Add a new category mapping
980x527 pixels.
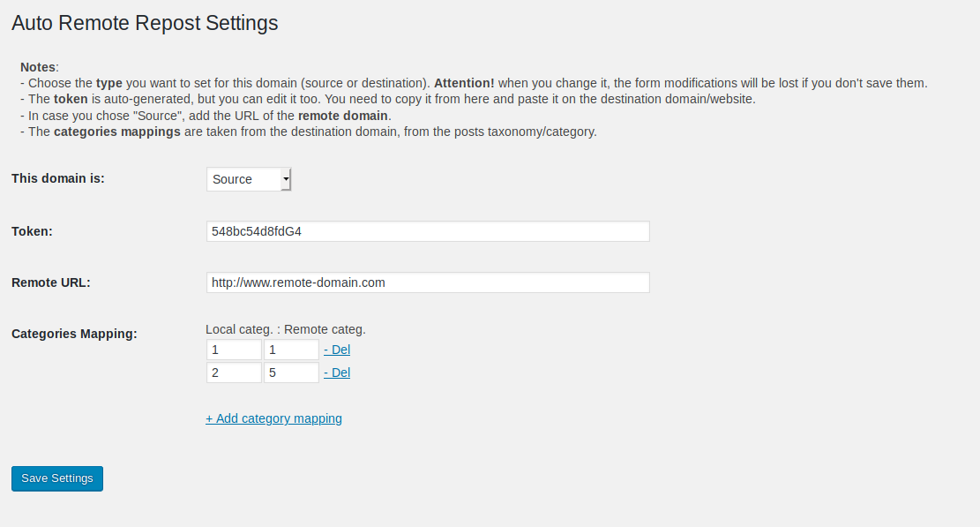click(x=273, y=418)
